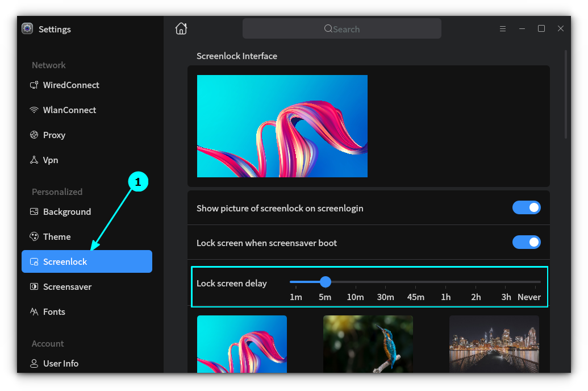The height and width of the screenshot is (391, 588).
Task: Click the home icon in the header
Action: 181,28
